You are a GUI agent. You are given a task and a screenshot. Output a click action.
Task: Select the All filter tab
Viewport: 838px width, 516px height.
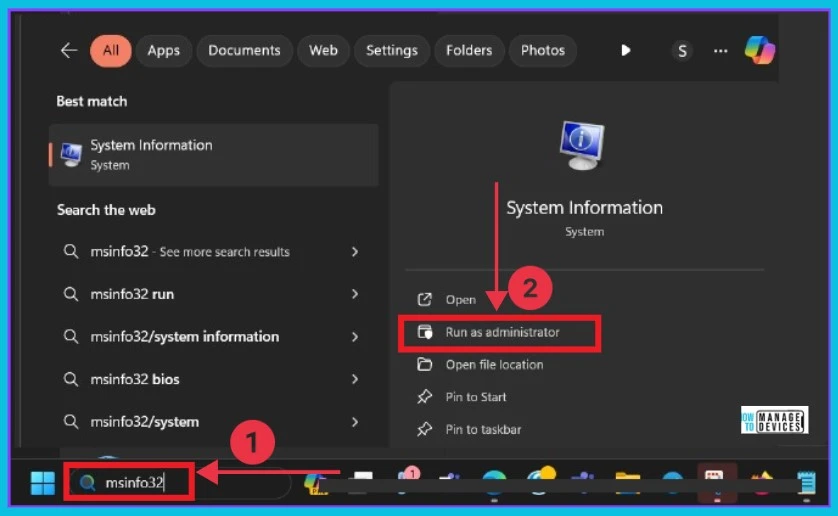(x=111, y=51)
